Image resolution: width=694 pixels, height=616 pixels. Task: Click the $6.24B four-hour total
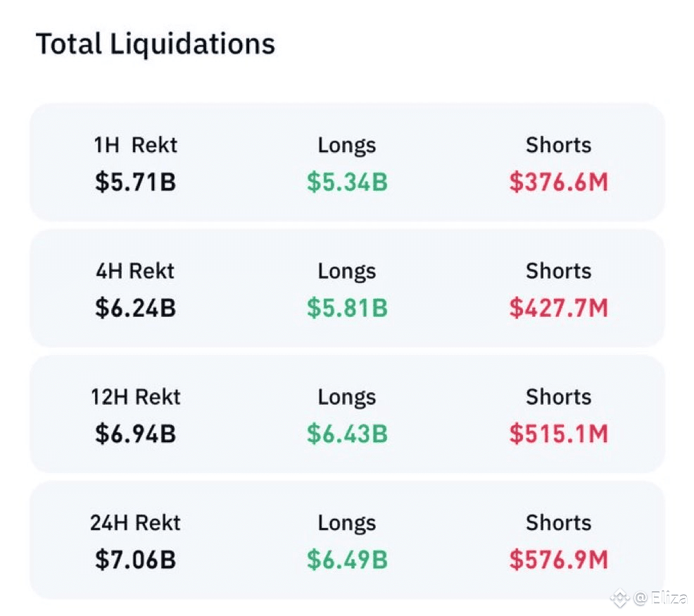point(135,308)
